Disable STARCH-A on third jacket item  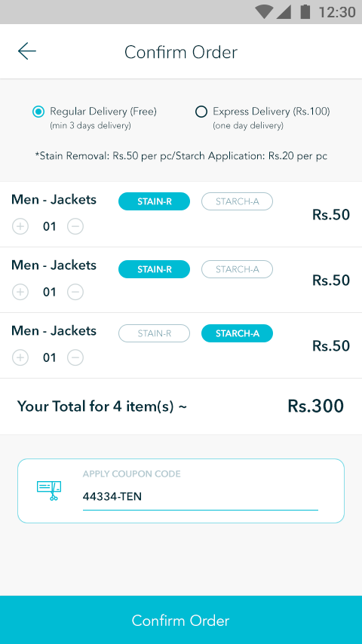[x=237, y=333]
